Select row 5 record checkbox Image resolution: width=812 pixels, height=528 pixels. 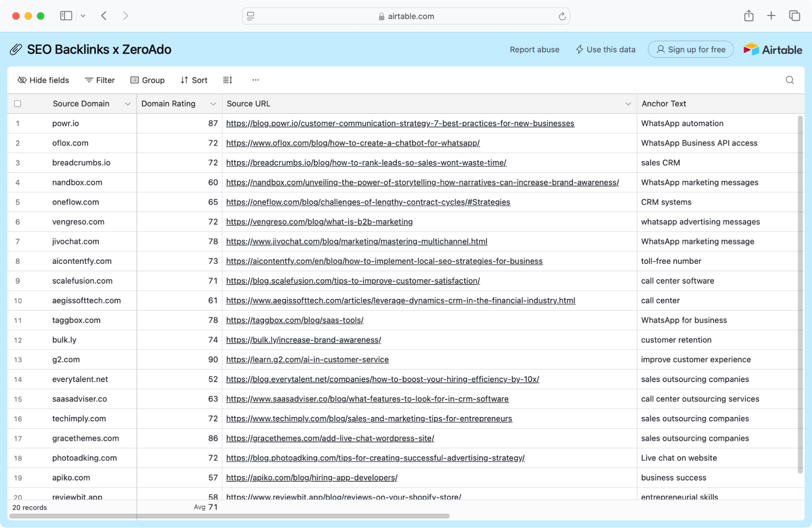pyautogui.click(x=17, y=202)
